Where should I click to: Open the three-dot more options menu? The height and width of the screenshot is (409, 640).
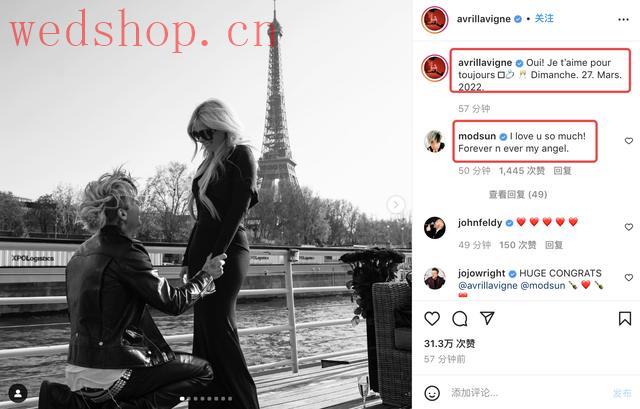point(623,20)
